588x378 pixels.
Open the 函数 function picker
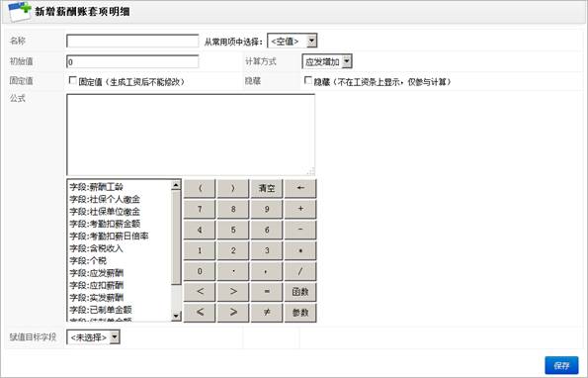[300, 292]
